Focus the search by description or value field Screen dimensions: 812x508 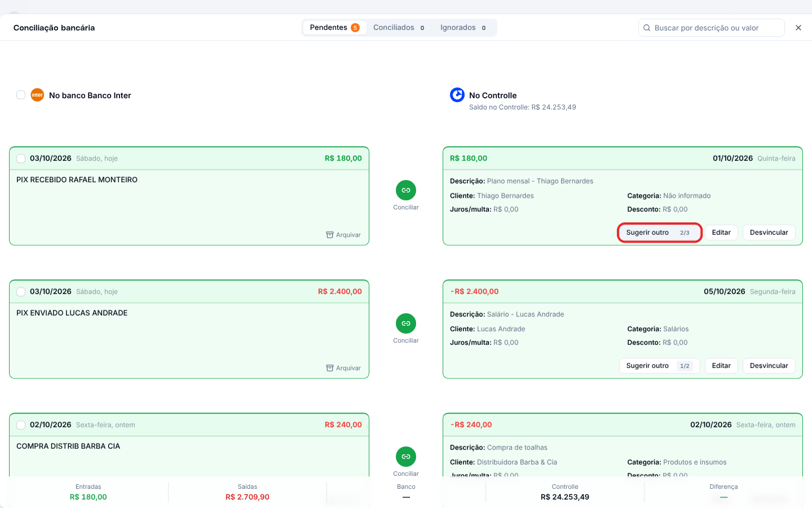point(712,28)
